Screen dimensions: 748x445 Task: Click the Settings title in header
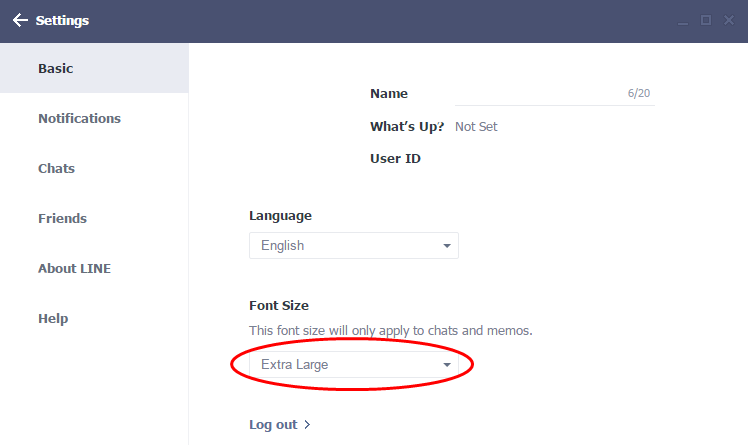(62, 20)
